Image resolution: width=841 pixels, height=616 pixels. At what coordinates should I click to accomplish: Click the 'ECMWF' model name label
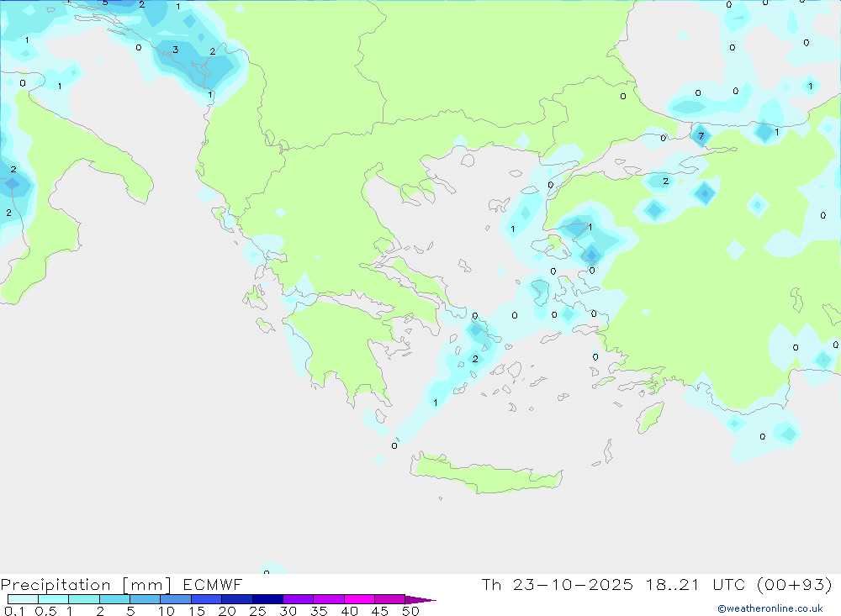pyautogui.click(x=213, y=585)
